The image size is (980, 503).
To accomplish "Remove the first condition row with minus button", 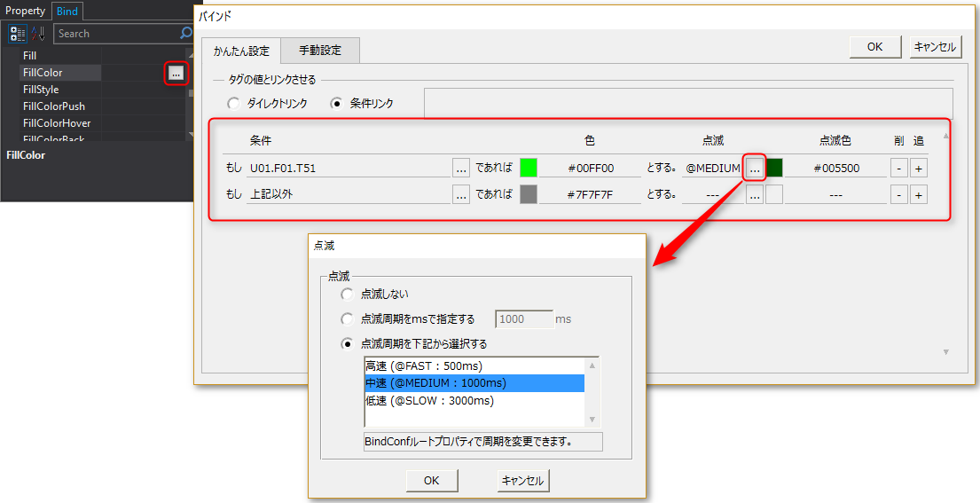I will pos(898,168).
